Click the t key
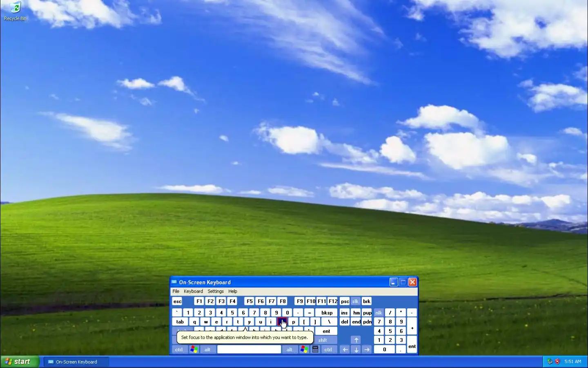The image size is (588, 368). [238, 322]
